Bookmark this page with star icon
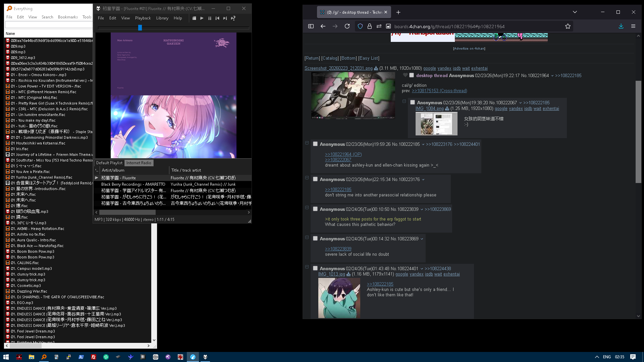 point(568,26)
